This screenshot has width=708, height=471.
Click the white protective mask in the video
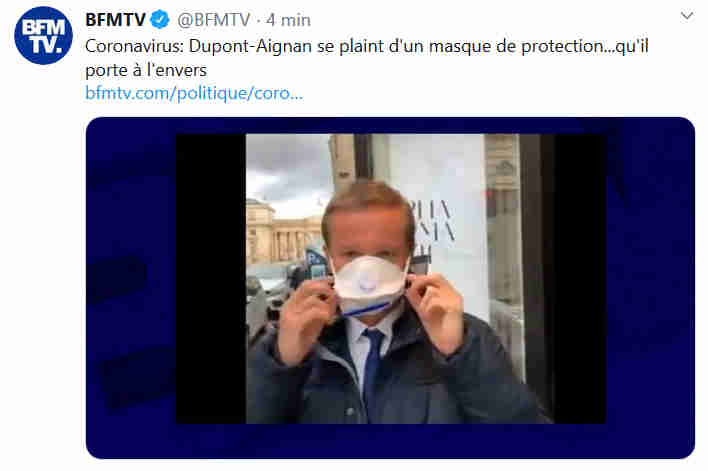(x=368, y=284)
